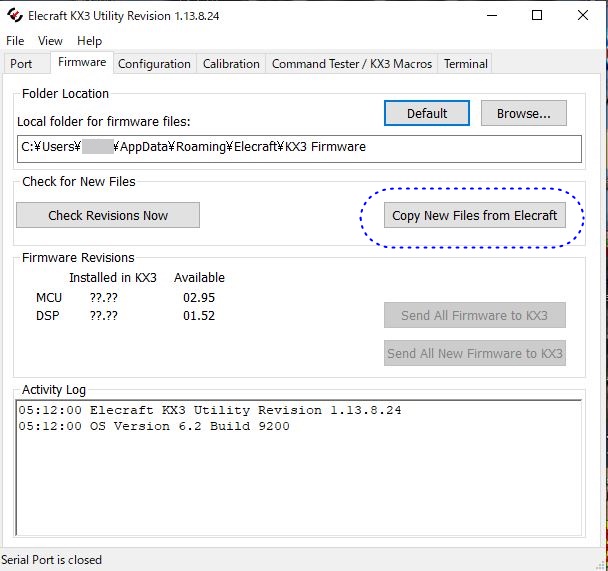Click Send All New Firmware to KX3
The image size is (608, 571).
475,353
